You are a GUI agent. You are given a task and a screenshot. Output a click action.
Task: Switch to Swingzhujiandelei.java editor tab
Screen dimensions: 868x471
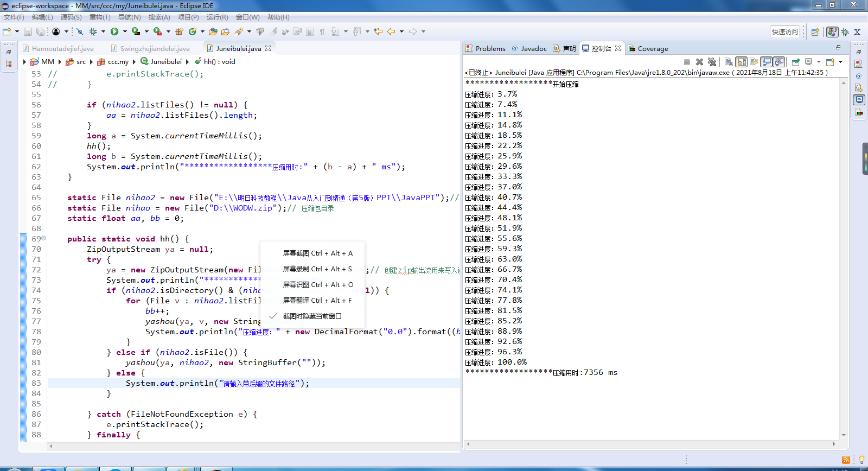pyautogui.click(x=150, y=48)
